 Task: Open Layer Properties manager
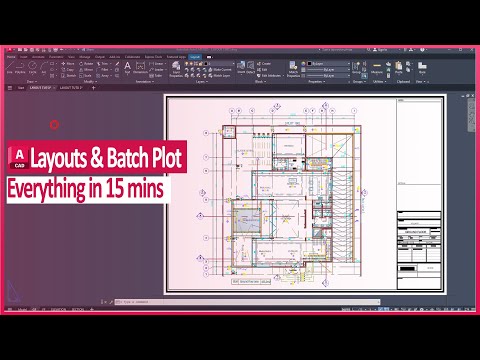176,69
